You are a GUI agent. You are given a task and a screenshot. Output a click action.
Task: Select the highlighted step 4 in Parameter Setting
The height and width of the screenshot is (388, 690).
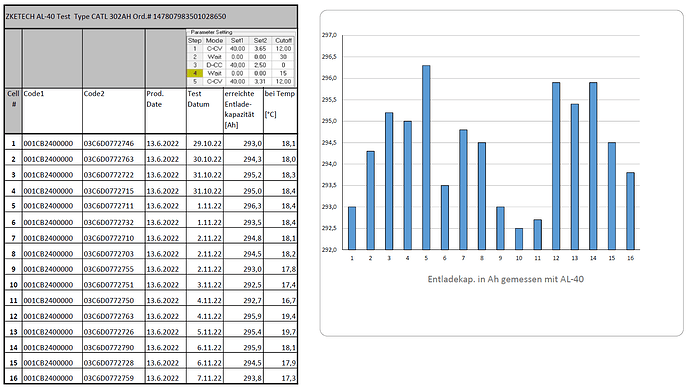click(195, 73)
